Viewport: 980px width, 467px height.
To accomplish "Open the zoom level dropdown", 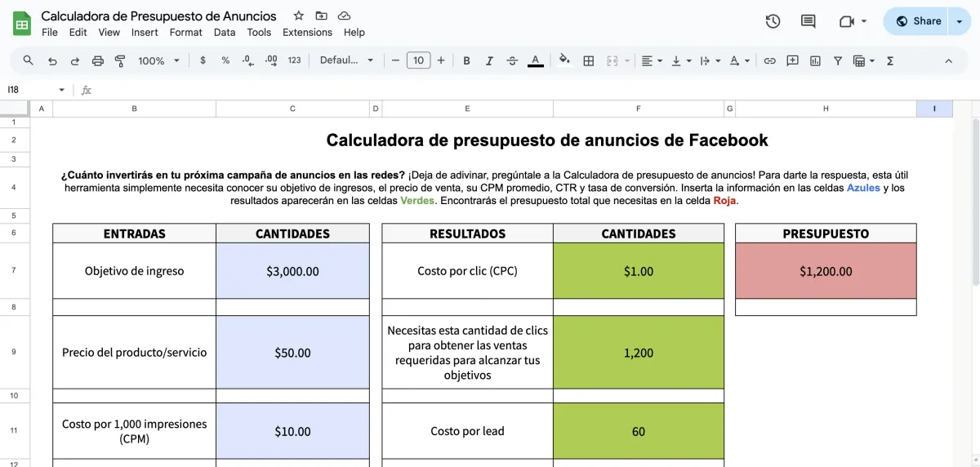I will tap(158, 60).
